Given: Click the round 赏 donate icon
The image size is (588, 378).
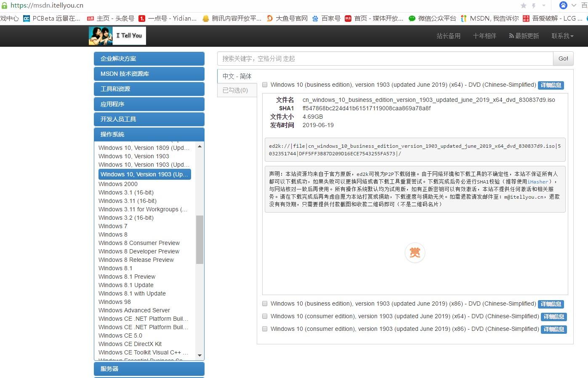Looking at the screenshot, I should coord(415,253).
